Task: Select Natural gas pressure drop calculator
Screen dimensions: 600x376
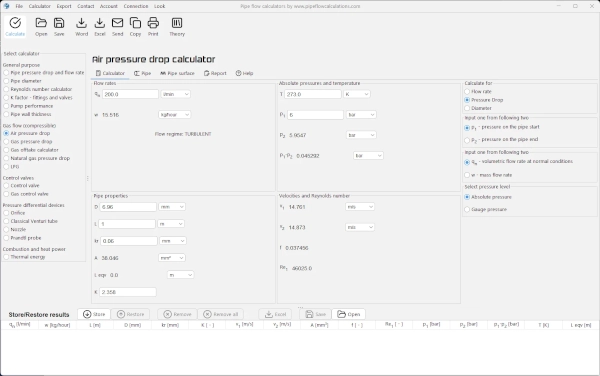Action: [x=37, y=158]
